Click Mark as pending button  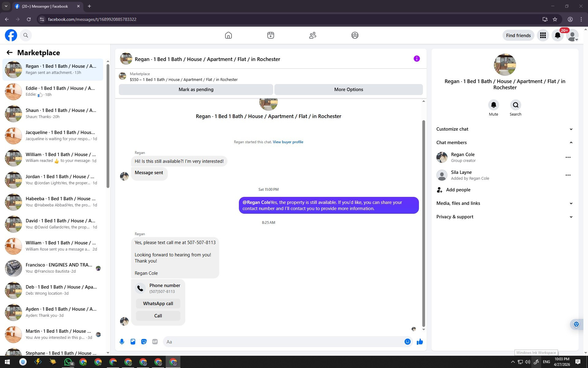(196, 90)
